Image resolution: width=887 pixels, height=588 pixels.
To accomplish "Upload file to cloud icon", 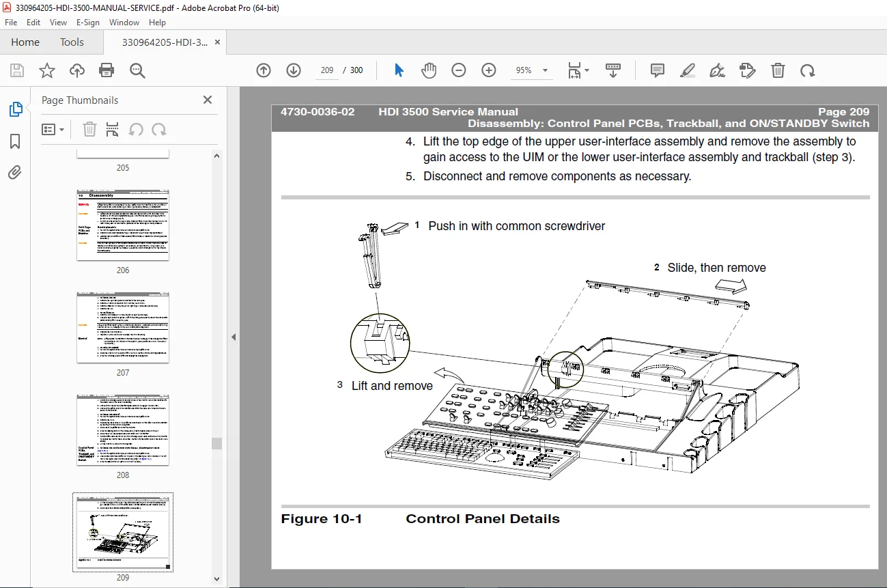I will pyautogui.click(x=77, y=70).
